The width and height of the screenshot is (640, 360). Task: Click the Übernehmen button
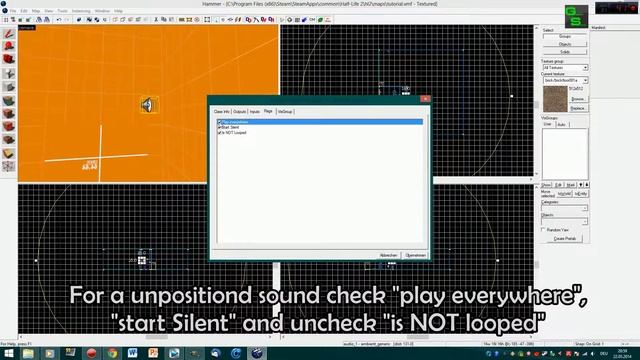(x=416, y=256)
